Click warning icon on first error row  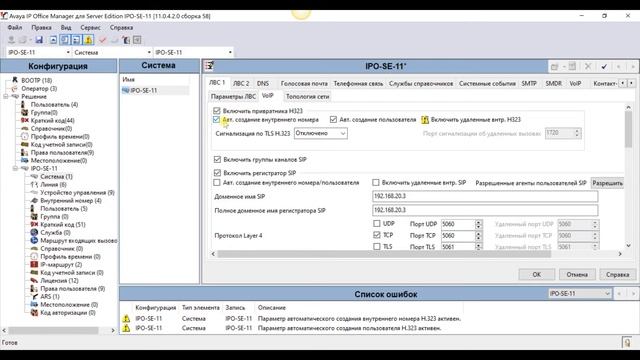(126, 318)
